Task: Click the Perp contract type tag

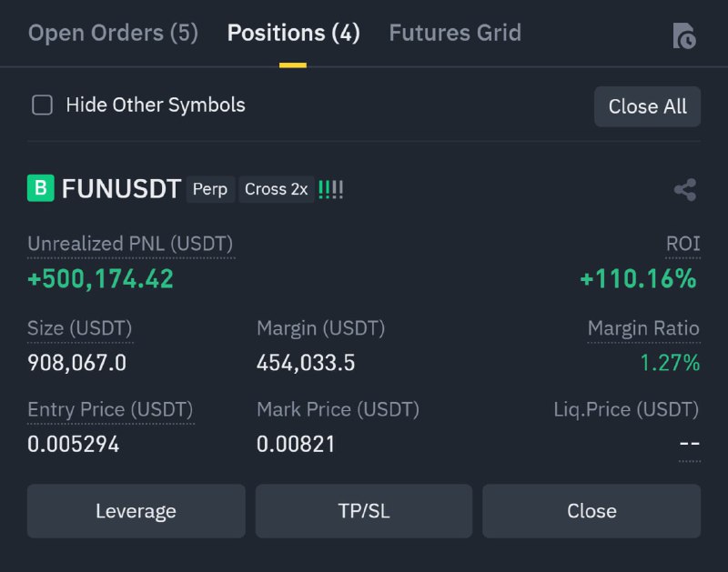Action: (x=210, y=190)
